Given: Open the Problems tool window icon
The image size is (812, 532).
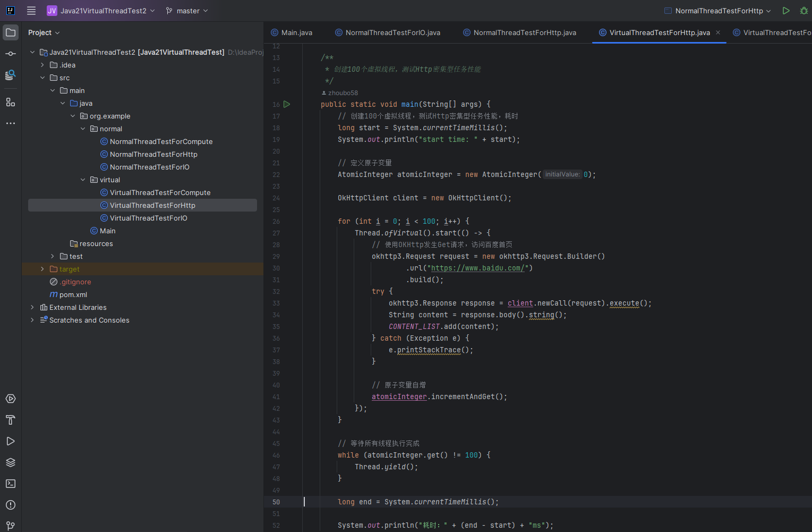Looking at the screenshot, I should pyautogui.click(x=11, y=505).
